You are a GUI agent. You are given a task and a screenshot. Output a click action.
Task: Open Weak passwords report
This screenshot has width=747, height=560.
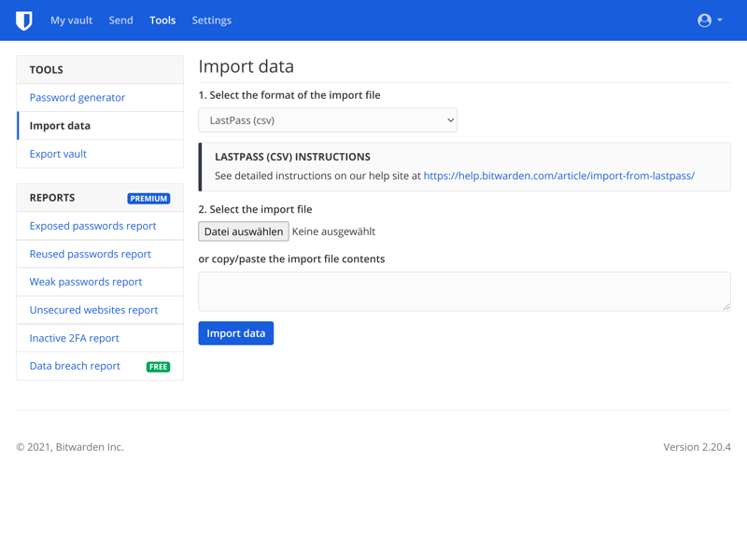(86, 282)
